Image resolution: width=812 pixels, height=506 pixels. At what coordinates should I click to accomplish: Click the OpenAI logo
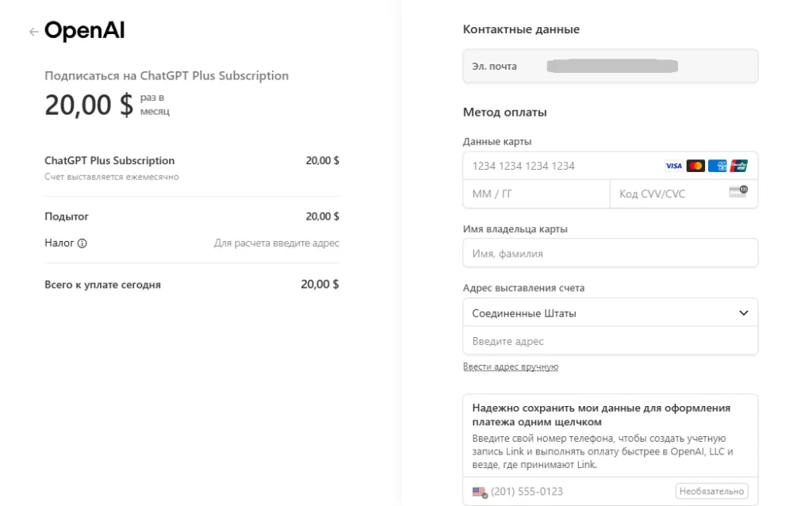[x=84, y=31]
